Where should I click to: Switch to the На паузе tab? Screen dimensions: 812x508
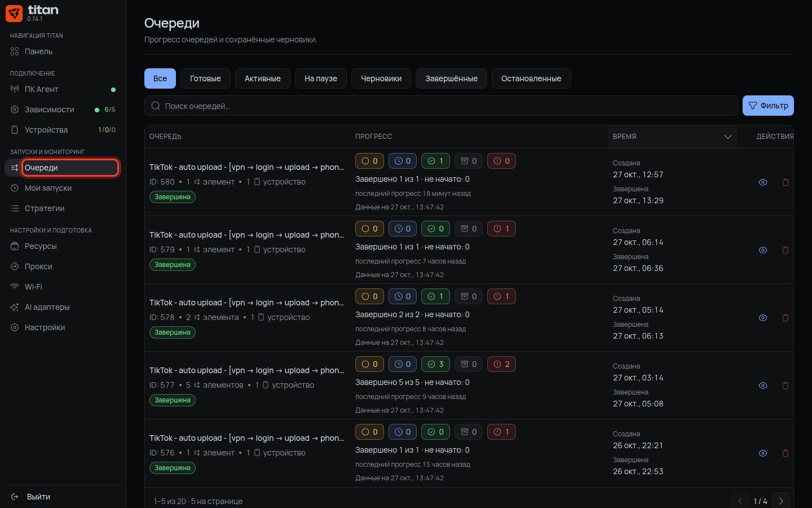point(321,78)
